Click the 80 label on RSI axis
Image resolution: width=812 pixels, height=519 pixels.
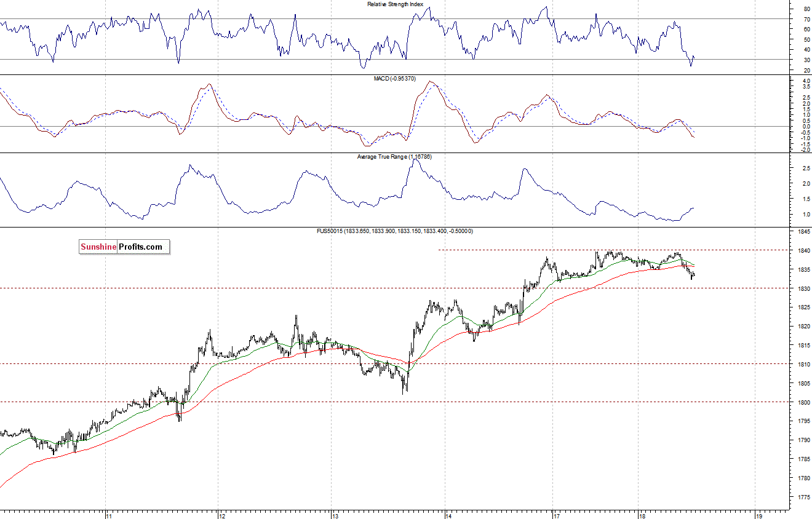806,9
